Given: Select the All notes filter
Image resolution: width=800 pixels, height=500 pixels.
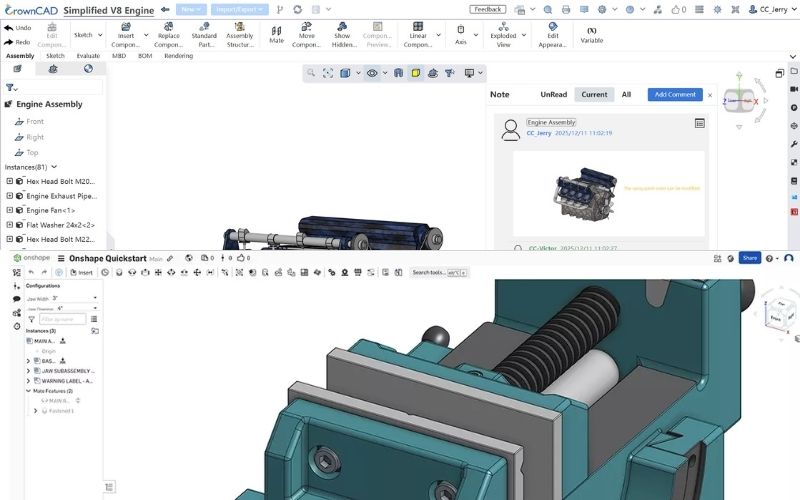Looking at the screenshot, I should (x=626, y=94).
